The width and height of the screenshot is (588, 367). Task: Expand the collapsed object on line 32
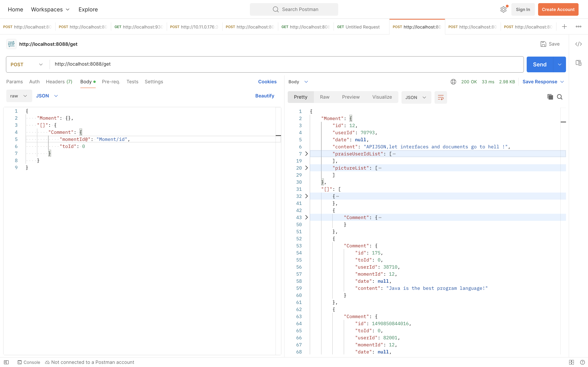[306, 196]
